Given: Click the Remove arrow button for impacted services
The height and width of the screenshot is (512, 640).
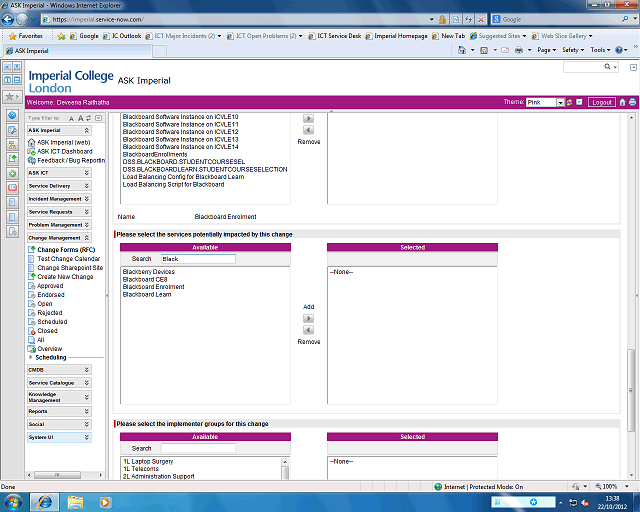Looking at the screenshot, I should 309,330.
